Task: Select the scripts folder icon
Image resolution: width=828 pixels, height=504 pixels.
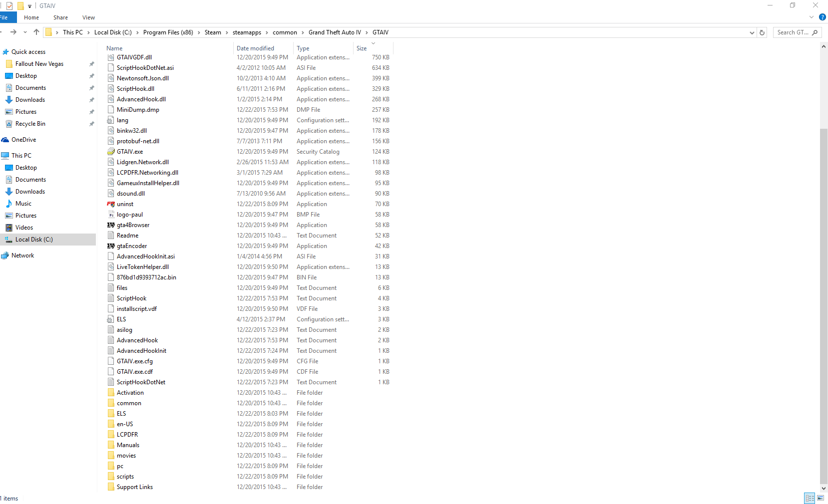Action: [111, 477]
